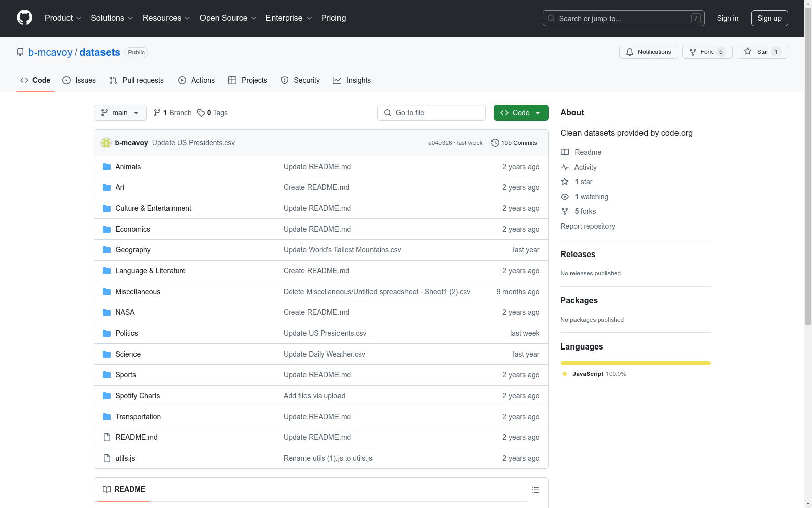This screenshot has width=812, height=508.
Task: Open the Releases section heading link
Action: [578, 254]
